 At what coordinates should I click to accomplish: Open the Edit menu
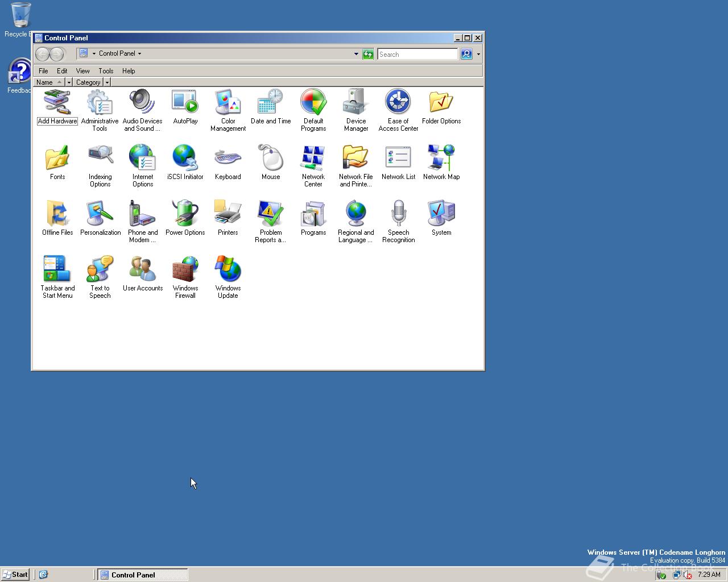[x=62, y=71]
